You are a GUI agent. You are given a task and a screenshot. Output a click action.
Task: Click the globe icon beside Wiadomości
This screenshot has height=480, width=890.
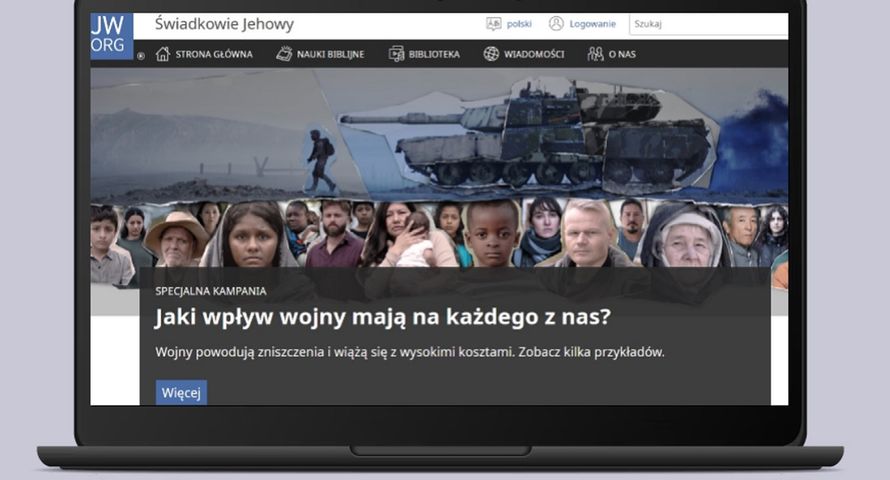coord(491,54)
